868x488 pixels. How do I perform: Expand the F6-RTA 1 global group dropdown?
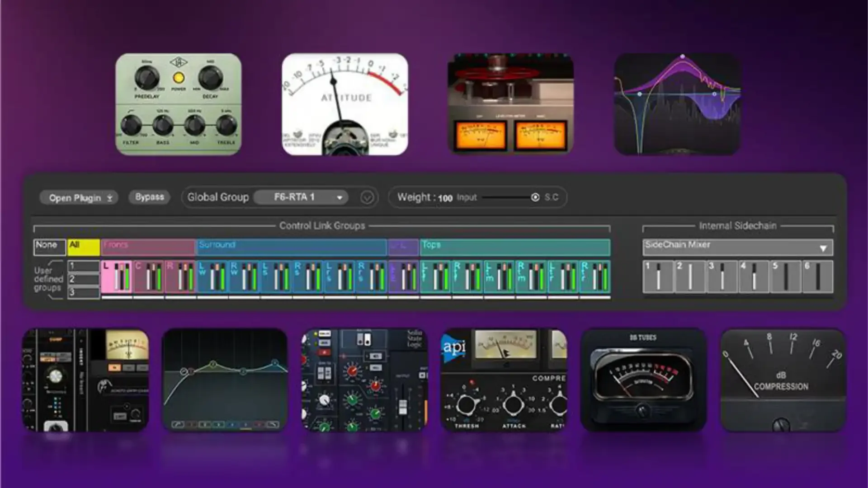(x=301, y=197)
